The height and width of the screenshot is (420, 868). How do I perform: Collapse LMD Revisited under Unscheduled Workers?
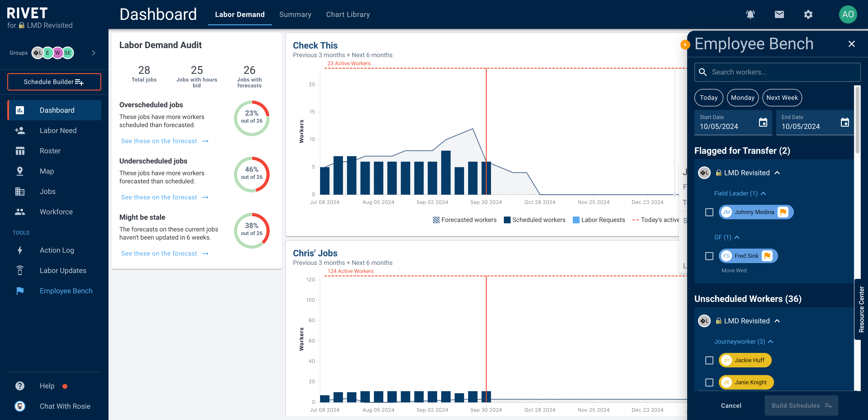coord(777,321)
